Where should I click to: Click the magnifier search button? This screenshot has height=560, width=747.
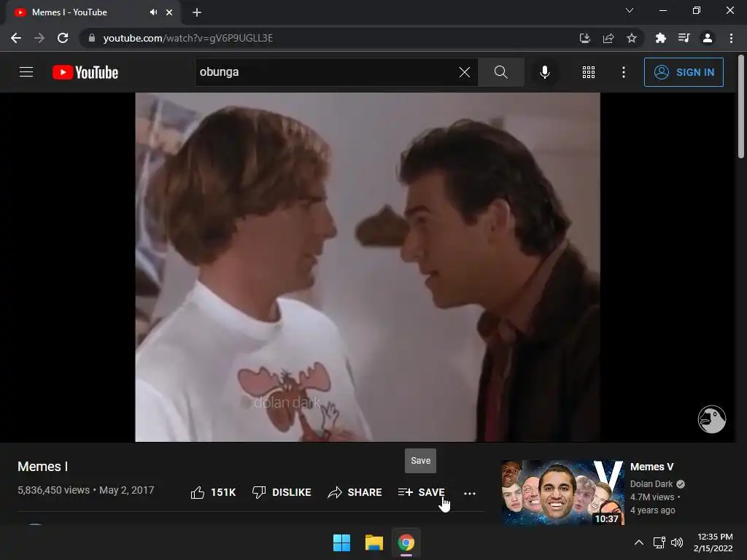(500, 72)
